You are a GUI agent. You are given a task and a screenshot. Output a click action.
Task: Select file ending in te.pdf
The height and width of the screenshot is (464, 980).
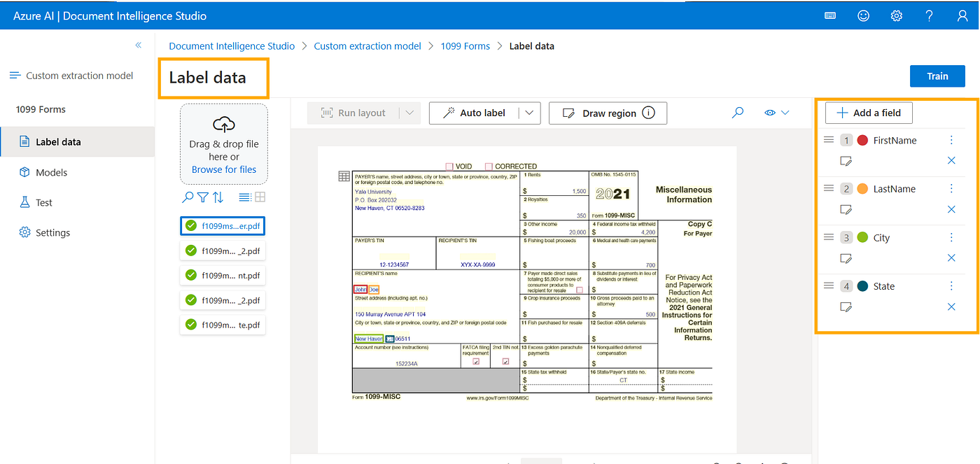pos(223,325)
